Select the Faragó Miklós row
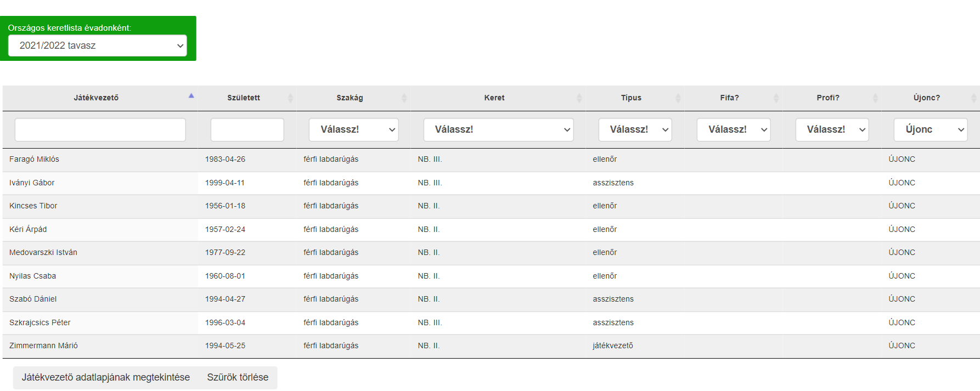This screenshot has height=391, width=980. click(x=491, y=160)
